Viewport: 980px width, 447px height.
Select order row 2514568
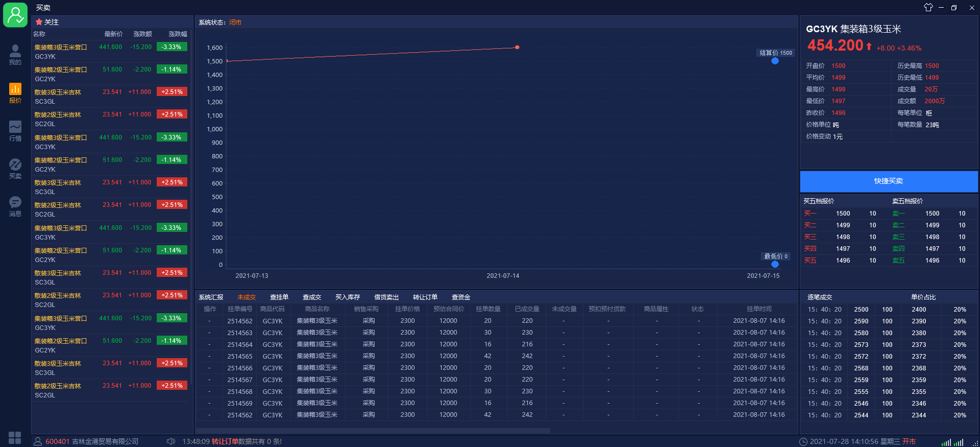(496, 391)
